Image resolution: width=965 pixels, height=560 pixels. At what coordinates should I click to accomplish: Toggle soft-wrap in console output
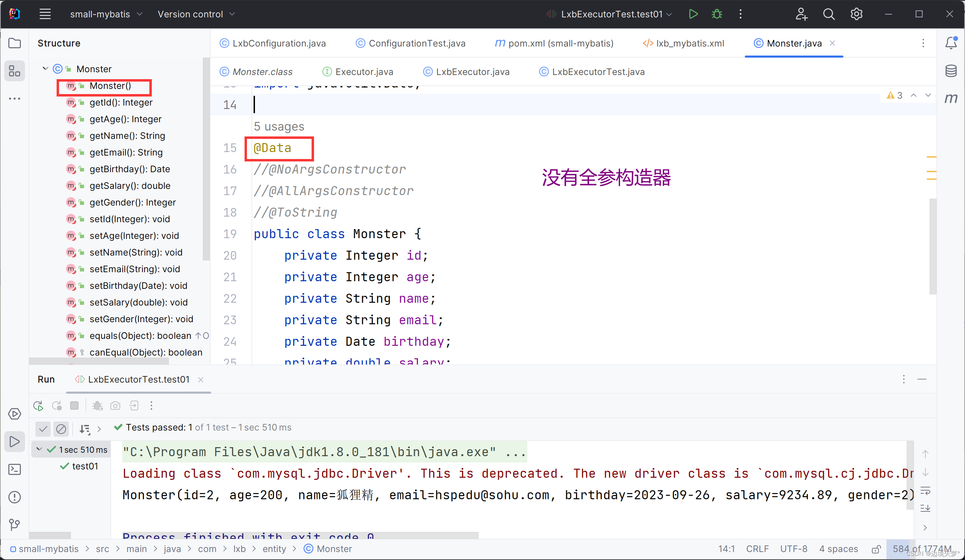point(925,491)
